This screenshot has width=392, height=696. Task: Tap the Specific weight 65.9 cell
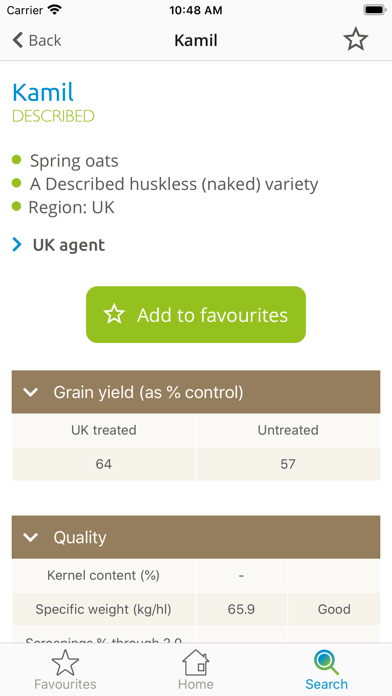pos(241,609)
